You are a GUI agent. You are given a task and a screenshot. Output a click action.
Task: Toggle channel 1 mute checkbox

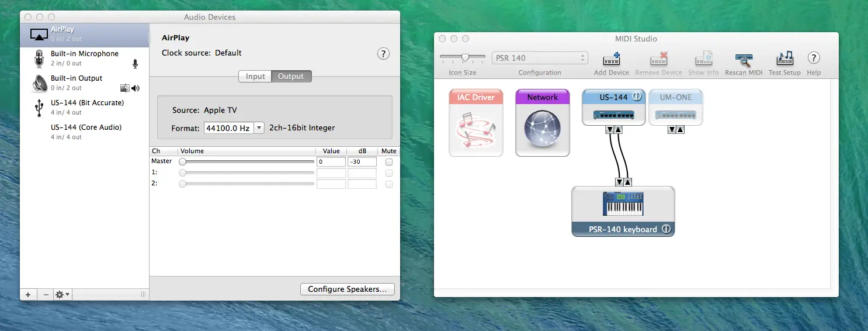(x=389, y=173)
